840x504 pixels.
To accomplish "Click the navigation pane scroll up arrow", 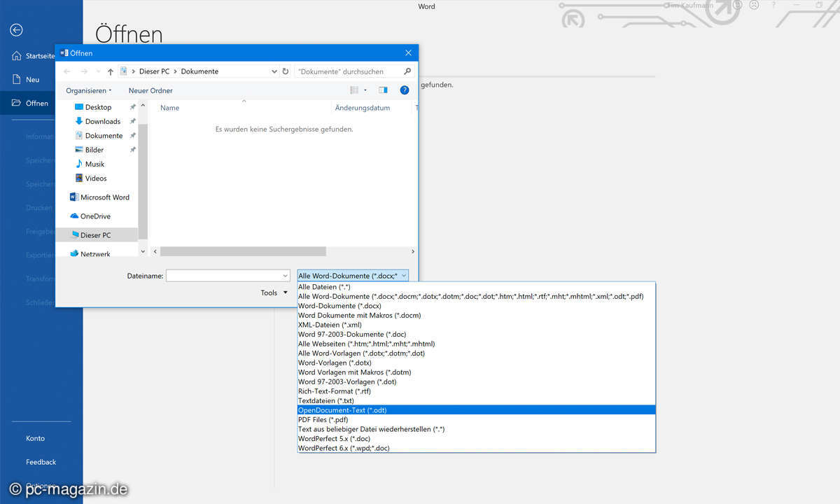I will (x=143, y=106).
